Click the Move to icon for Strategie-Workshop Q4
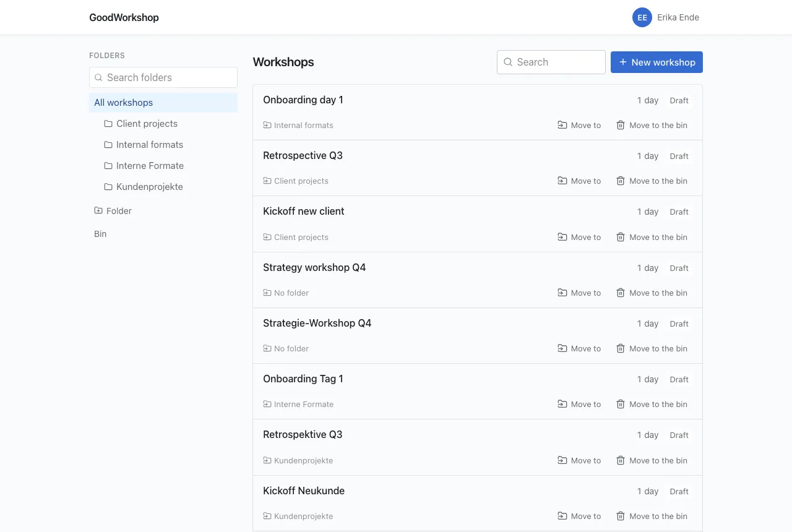The image size is (792, 532). (562, 348)
